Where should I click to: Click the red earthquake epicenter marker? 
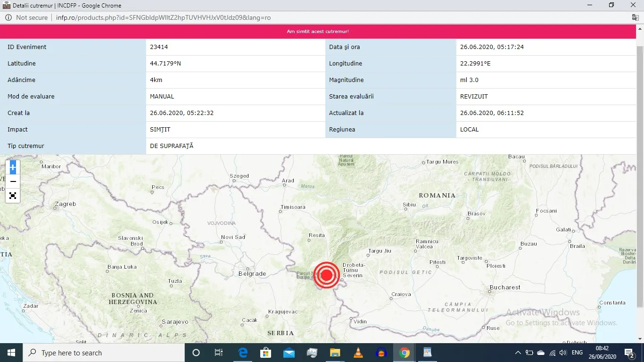(327, 275)
